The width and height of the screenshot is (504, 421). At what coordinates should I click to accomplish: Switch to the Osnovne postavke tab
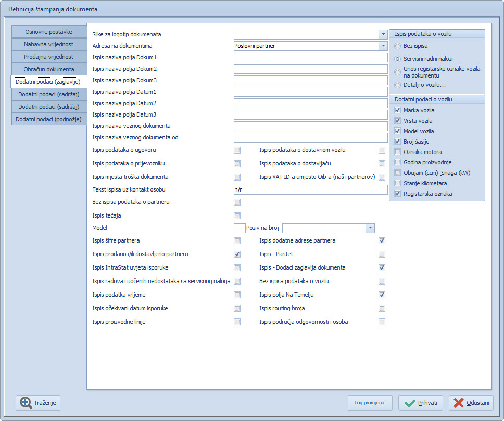(48, 32)
